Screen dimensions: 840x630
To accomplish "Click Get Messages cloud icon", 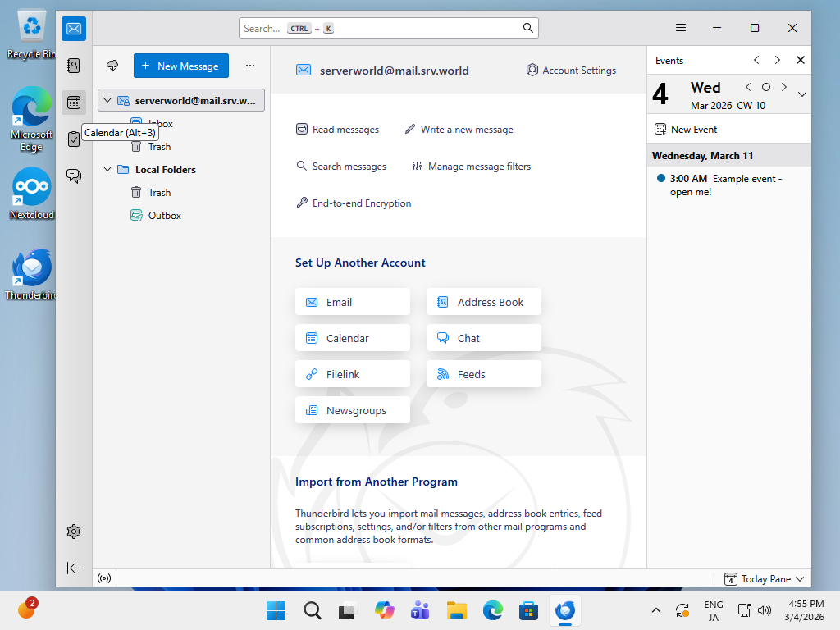I will 112,66.
